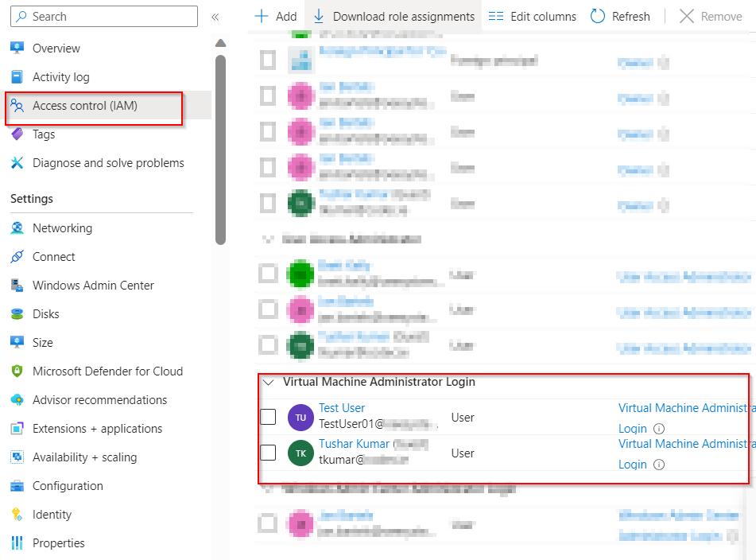Open Extensions + applications icon
756x560 pixels.
click(x=17, y=428)
